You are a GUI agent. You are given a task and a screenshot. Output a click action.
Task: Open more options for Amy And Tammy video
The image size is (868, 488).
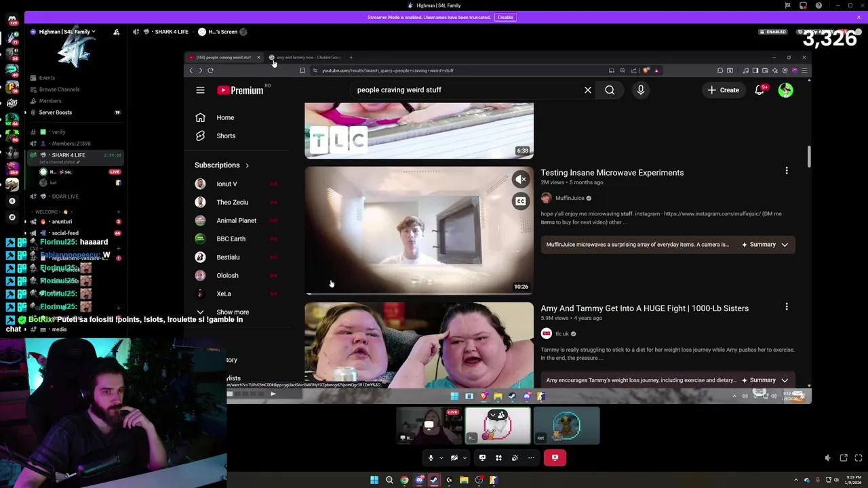click(x=787, y=307)
